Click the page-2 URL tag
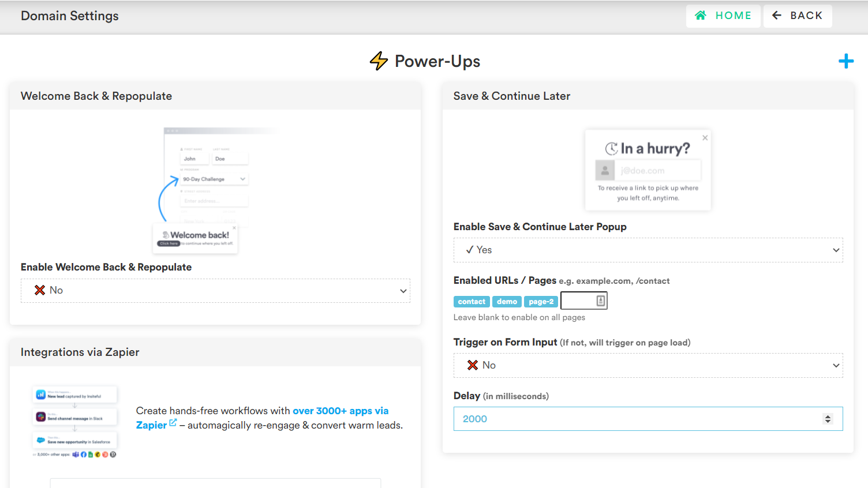The height and width of the screenshot is (488, 868). (541, 302)
